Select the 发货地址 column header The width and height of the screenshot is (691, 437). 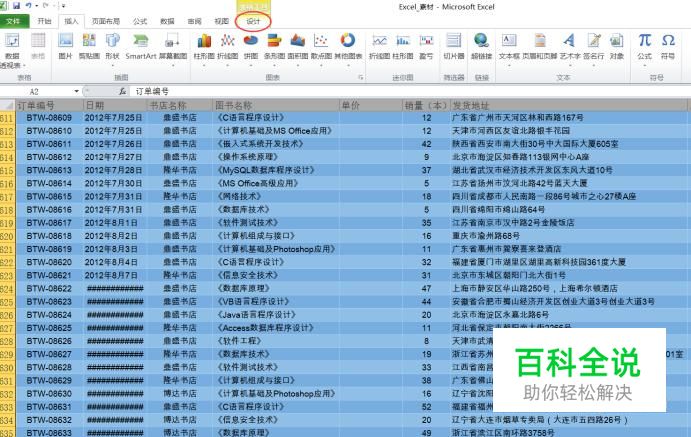click(x=568, y=105)
